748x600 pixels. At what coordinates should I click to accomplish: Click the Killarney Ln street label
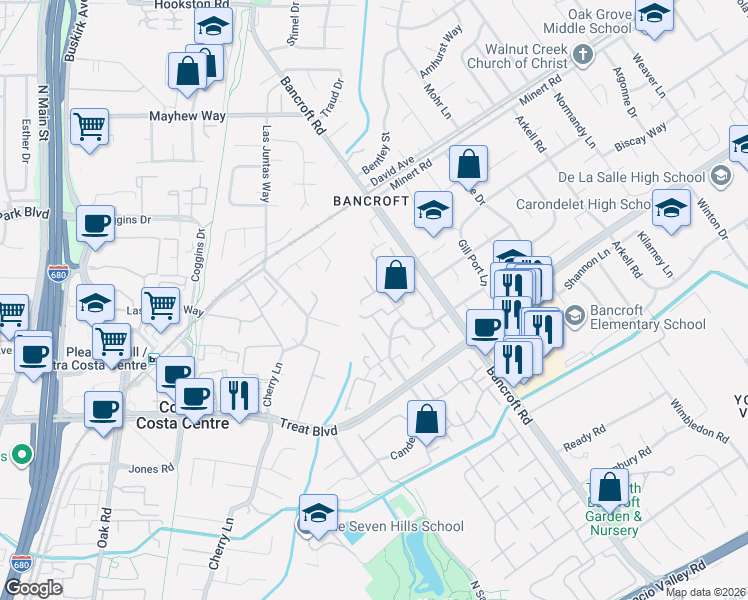655,255
